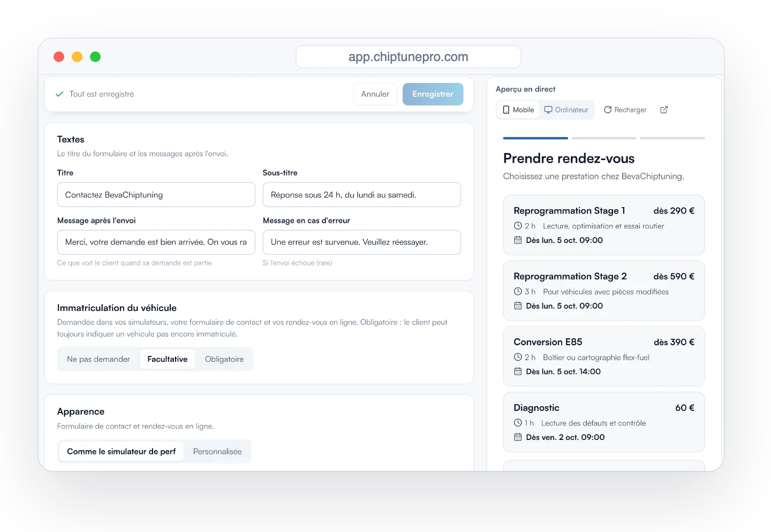Open preview in new window icon

(x=664, y=110)
